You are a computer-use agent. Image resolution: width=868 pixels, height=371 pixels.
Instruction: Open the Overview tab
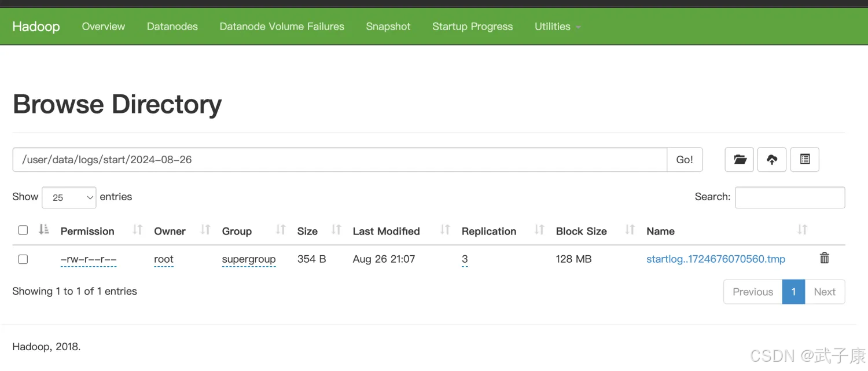click(104, 27)
